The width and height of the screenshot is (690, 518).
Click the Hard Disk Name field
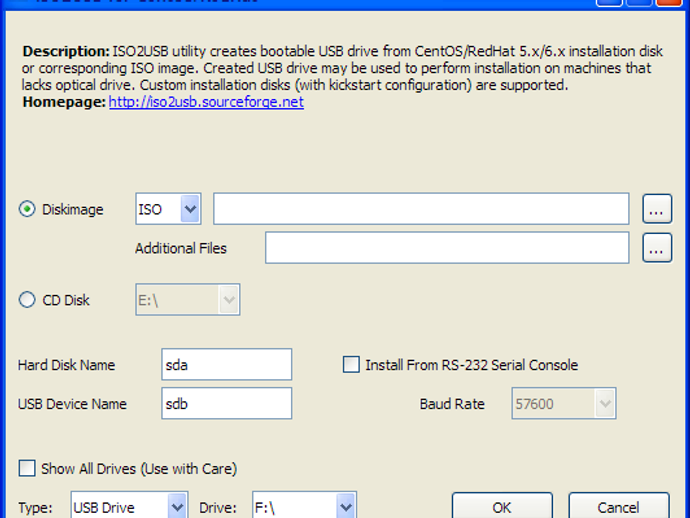(227, 364)
